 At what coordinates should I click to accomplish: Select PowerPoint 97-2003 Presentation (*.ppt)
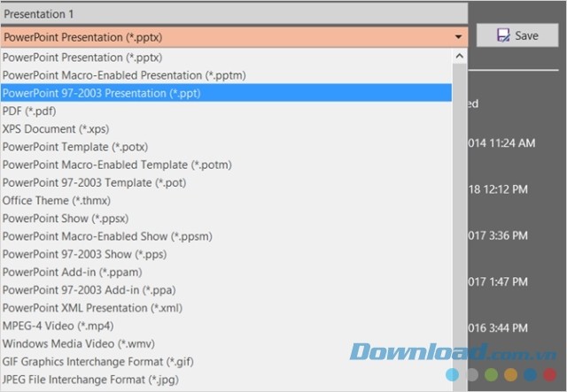(227, 93)
